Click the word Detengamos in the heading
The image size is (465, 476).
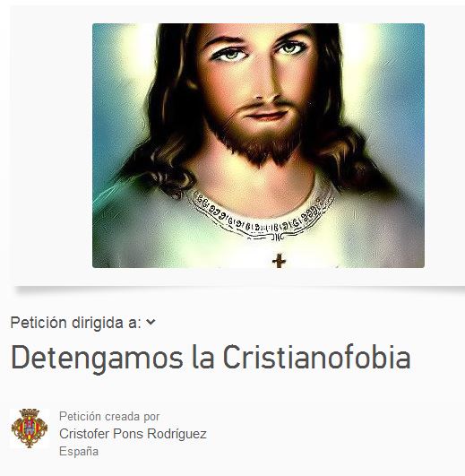tap(97, 359)
